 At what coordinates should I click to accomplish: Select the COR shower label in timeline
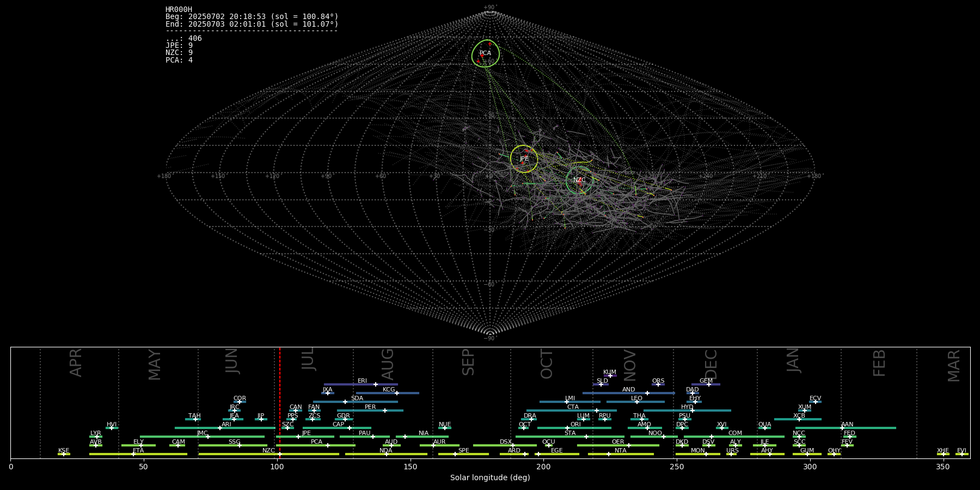pyautogui.click(x=240, y=399)
